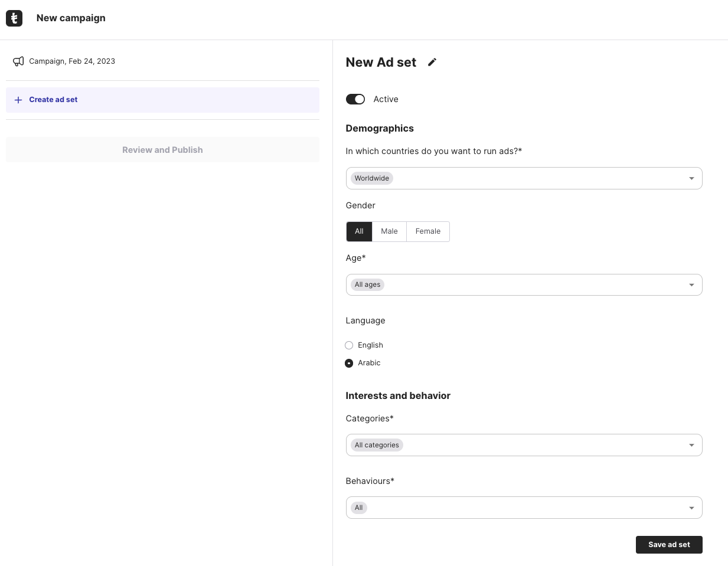This screenshot has width=728, height=566.
Task: Choose All under Gender
Action: coord(359,231)
